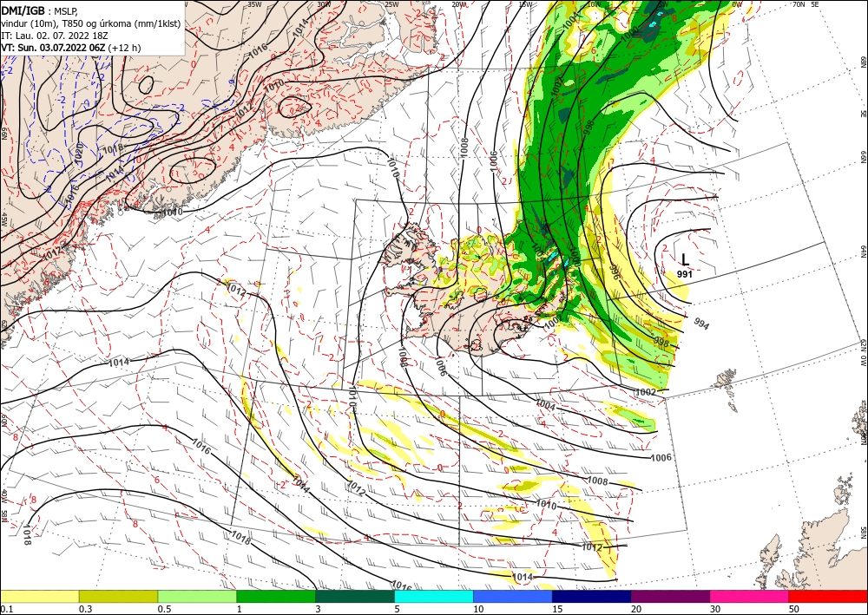This screenshot has width=868, height=615.
Task: Click the legend scale value 50
Action: pos(795,609)
